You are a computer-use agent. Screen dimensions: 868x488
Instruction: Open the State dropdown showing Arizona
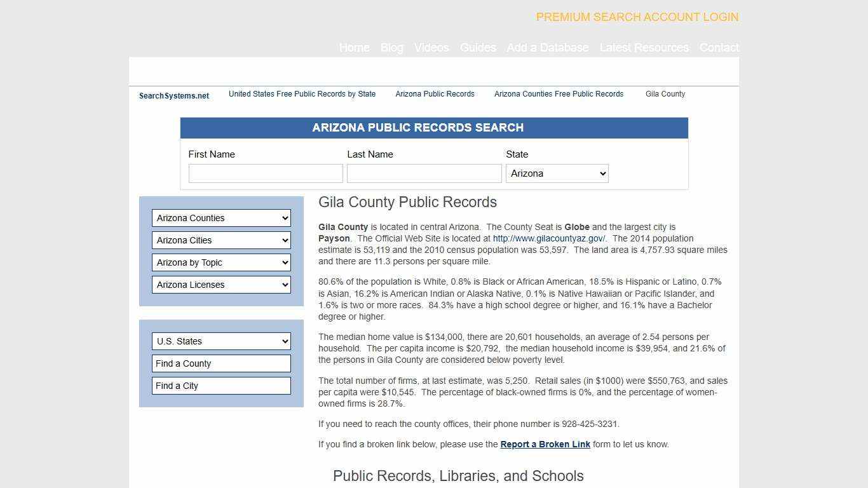tap(557, 173)
